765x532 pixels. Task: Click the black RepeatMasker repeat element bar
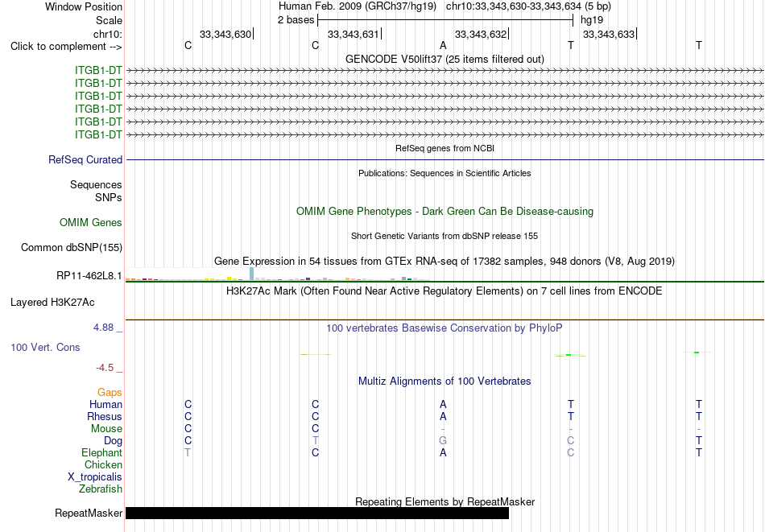[x=317, y=513]
